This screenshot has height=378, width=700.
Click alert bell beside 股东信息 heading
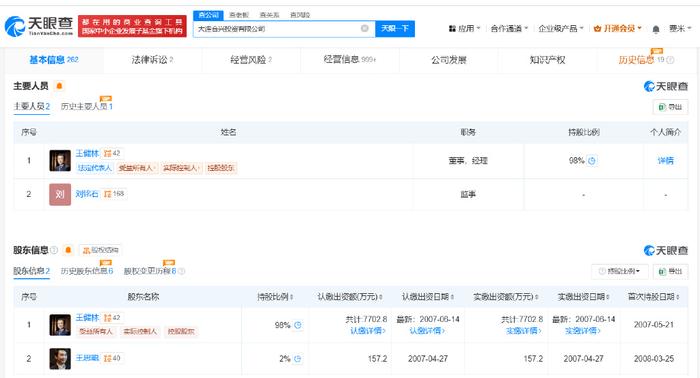point(68,250)
